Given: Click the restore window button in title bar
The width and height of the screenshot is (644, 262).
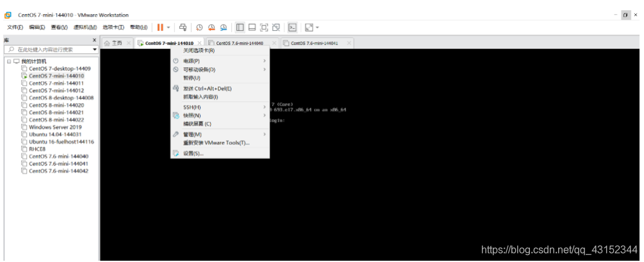Looking at the screenshot, I should (x=625, y=15).
